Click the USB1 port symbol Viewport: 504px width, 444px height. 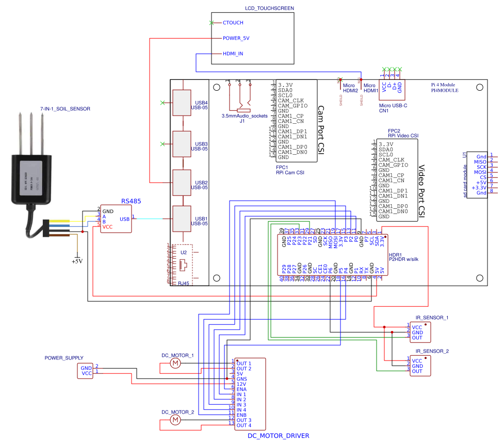182,219
